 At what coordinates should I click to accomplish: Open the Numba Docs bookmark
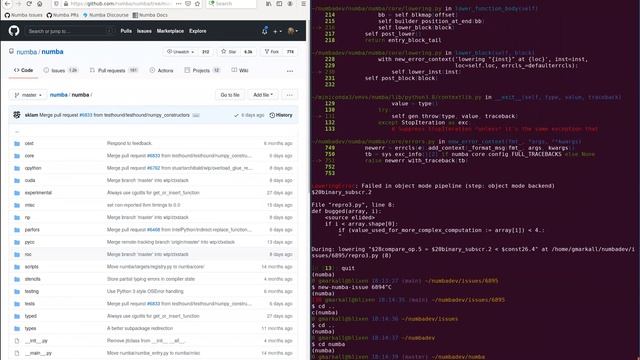(150, 15)
